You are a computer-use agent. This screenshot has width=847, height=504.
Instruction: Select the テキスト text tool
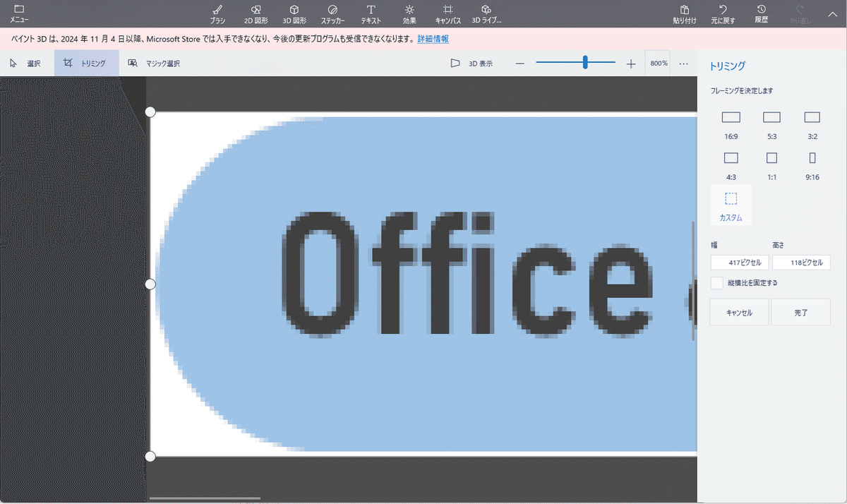coord(371,13)
